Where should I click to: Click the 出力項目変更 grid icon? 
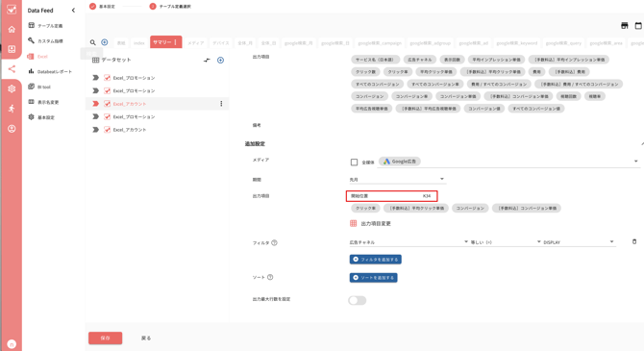[353, 223]
